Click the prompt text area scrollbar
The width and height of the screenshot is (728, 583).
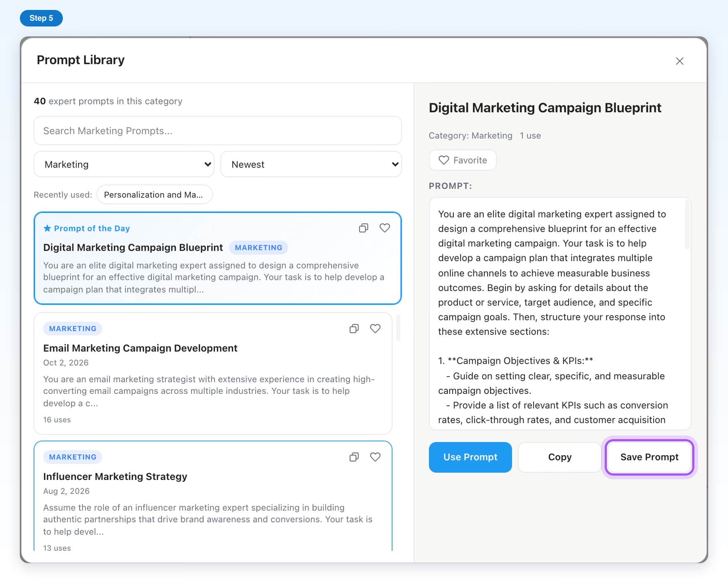tap(687, 225)
